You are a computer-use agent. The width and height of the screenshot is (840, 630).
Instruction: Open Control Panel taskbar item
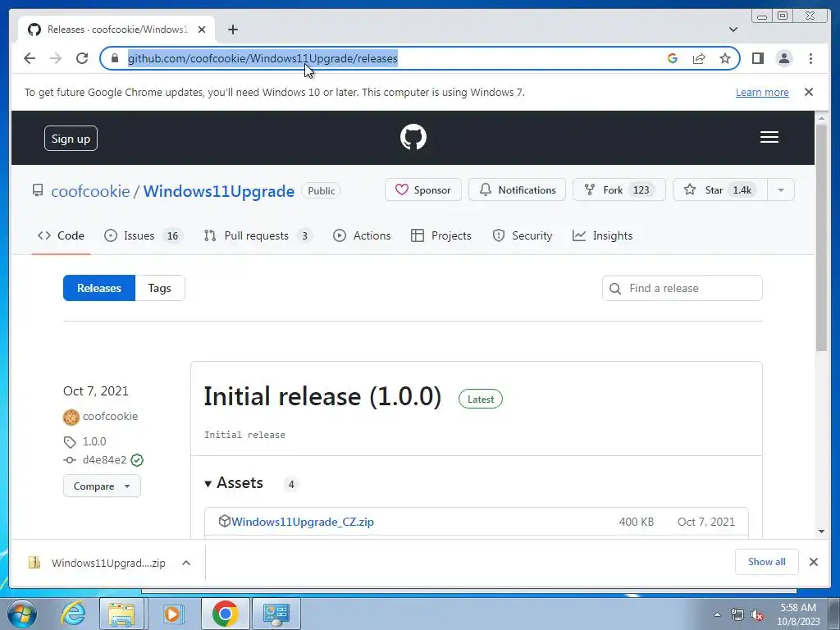[x=276, y=614]
